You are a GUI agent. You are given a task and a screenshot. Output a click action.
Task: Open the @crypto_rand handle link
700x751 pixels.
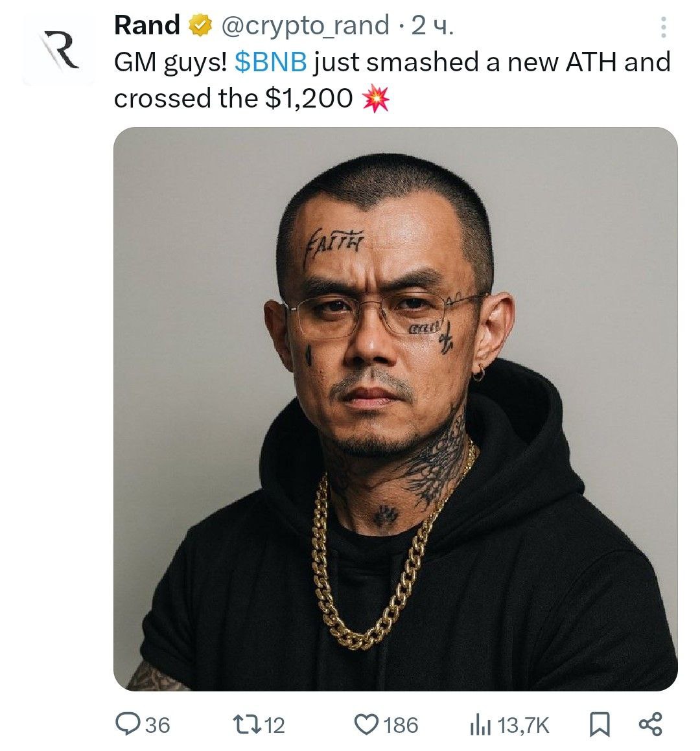click(x=305, y=26)
